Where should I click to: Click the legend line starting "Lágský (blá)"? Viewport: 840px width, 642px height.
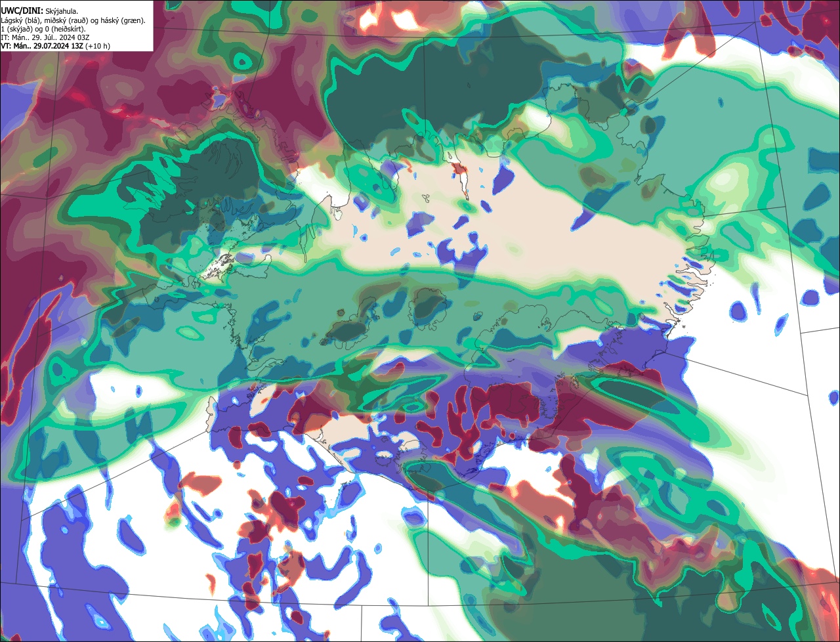tap(73, 20)
